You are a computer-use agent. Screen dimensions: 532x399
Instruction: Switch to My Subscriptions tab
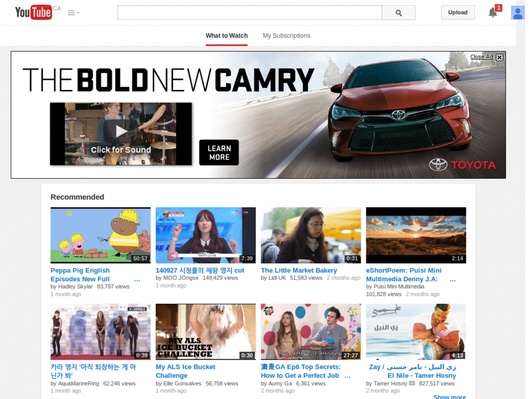click(286, 36)
